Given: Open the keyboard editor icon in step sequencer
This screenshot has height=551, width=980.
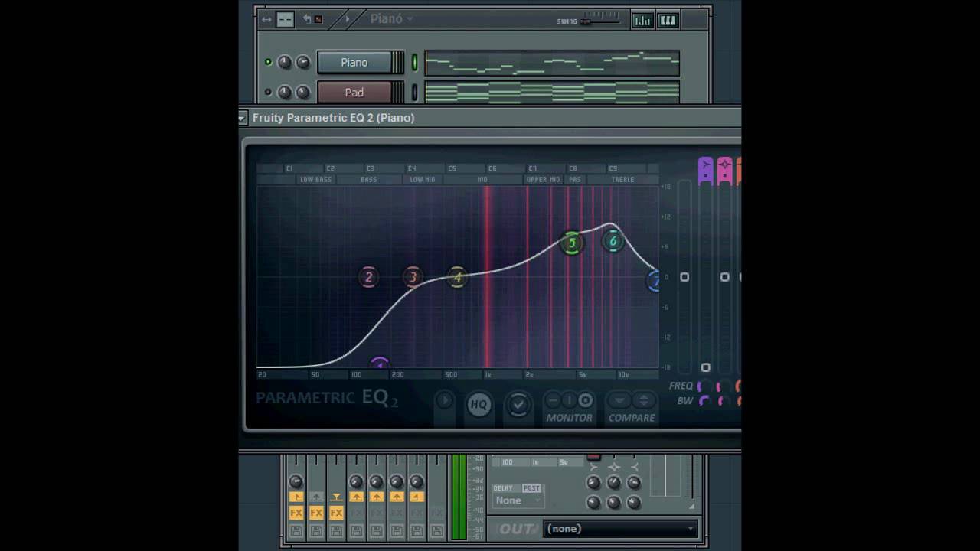Looking at the screenshot, I should point(668,21).
